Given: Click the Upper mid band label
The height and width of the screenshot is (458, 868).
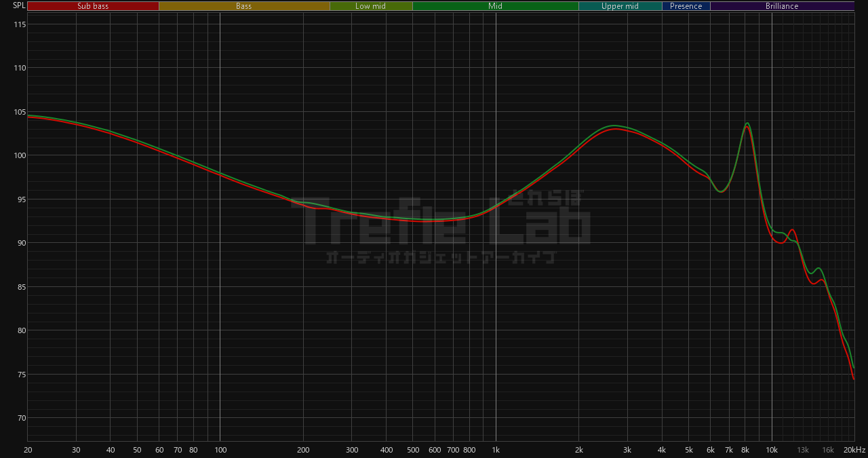Looking at the screenshot, I should (620, 5).
